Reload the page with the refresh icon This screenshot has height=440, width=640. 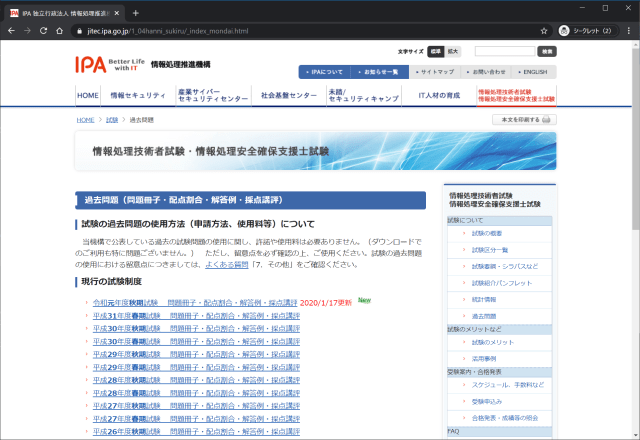[x=43, y=31]
